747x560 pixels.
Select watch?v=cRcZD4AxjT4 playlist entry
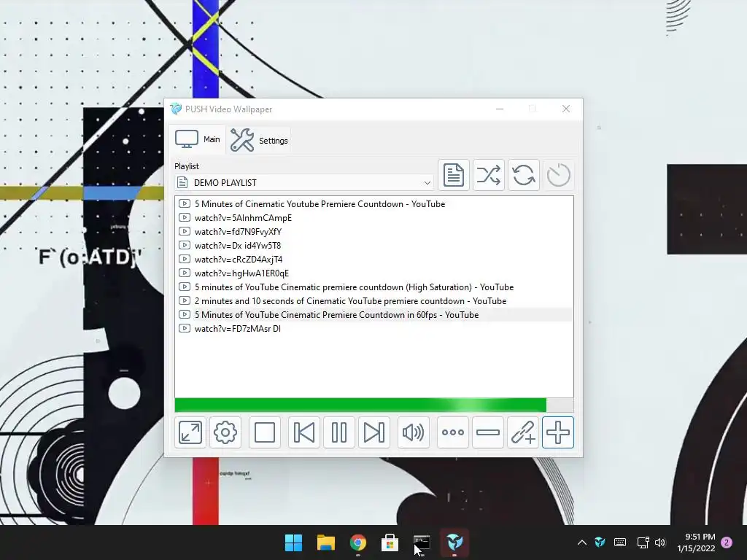tap(374, 259)
